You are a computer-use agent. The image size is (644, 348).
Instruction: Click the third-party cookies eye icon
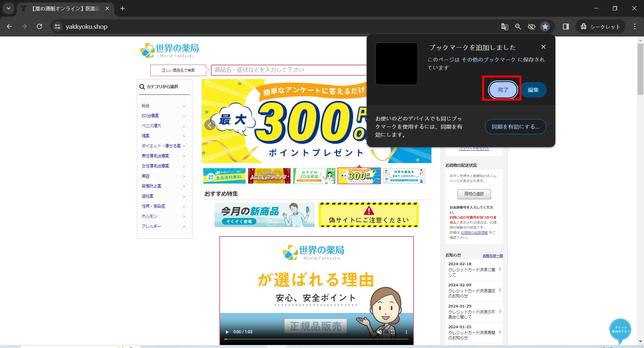pos(531,26)
